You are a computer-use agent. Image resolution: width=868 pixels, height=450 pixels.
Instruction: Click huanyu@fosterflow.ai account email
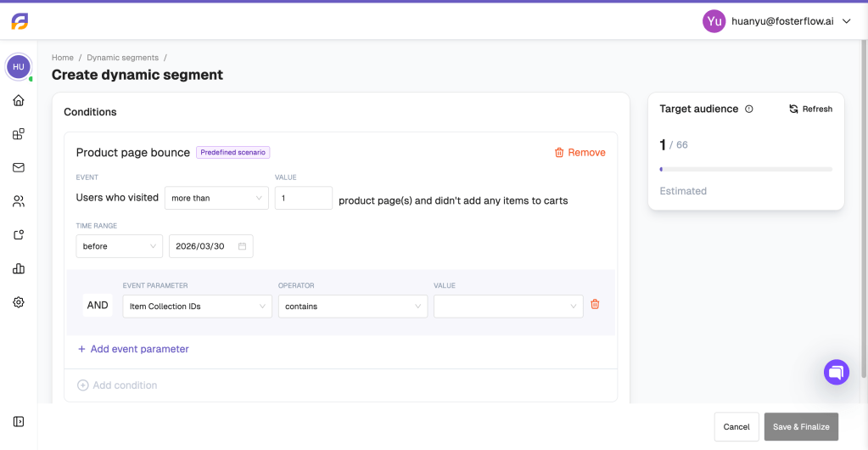(782, 21)
